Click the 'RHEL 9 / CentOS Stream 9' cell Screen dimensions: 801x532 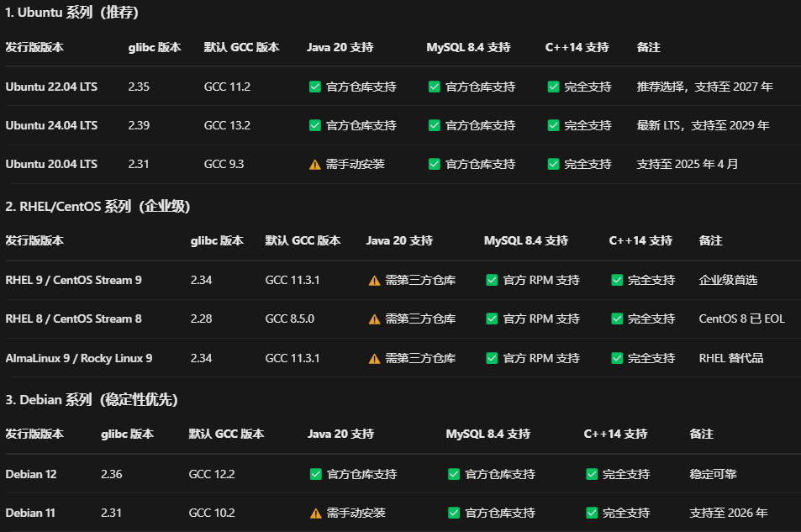click(74, 280)
